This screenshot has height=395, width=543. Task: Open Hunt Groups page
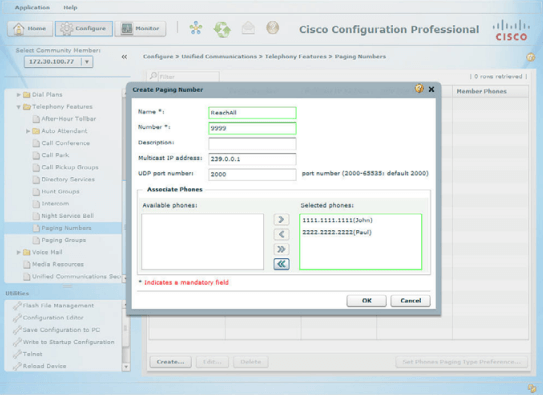point(60,191)
